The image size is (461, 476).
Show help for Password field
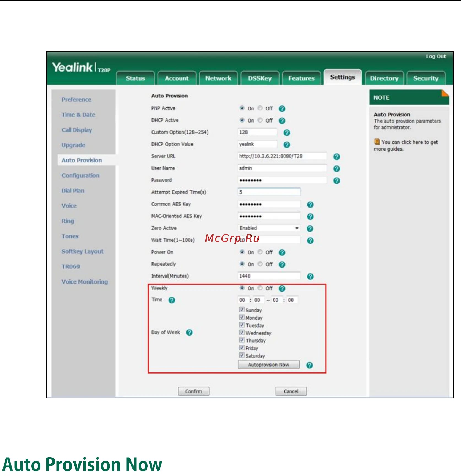pyautogui.click(x=336, y=181)
